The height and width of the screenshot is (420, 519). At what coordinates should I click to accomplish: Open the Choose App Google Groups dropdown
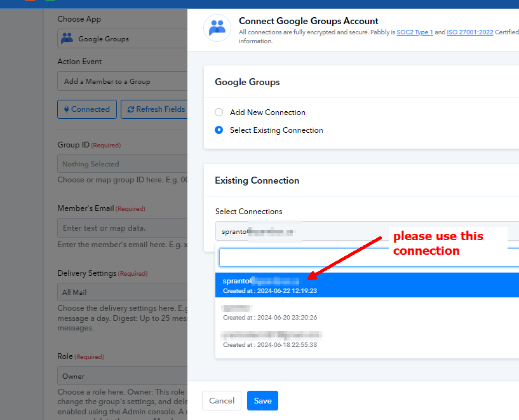click(123, 39)
